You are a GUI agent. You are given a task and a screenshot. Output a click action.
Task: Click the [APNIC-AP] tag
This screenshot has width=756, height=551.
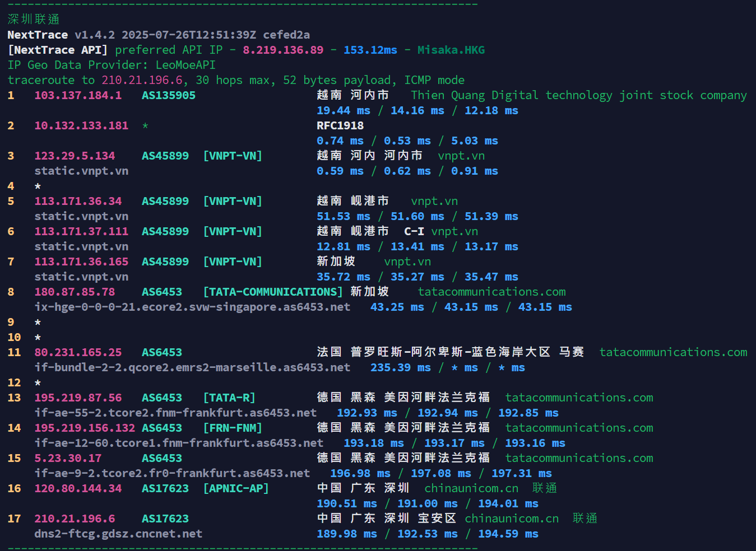[x=236, y=488]
